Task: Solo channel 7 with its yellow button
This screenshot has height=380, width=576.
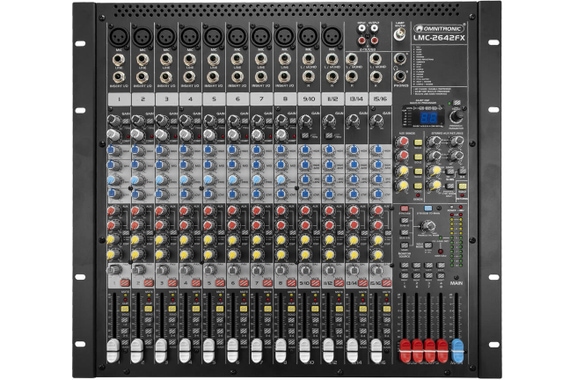Action: (x=267, y=309)
